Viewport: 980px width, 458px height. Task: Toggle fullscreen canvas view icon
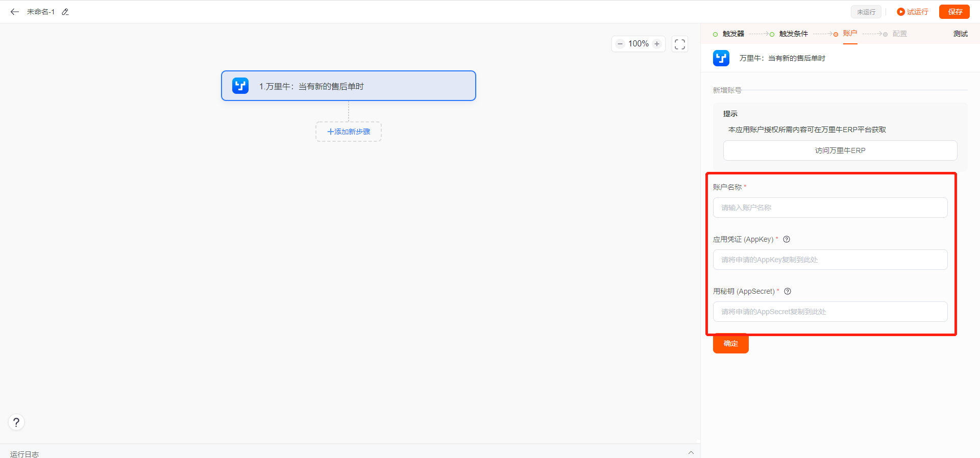[x=680, y=44]
